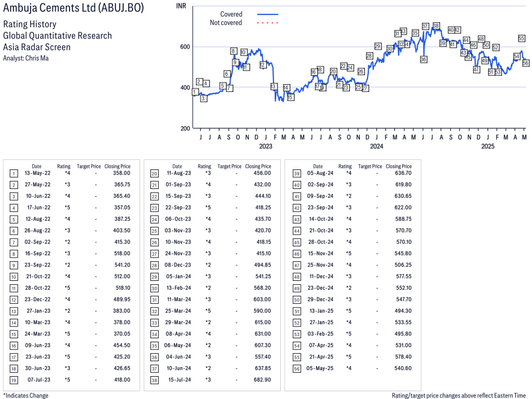The image size is (532, 399).
Task: Click chart marker 13 on the price drop
Action: [274, 86]
